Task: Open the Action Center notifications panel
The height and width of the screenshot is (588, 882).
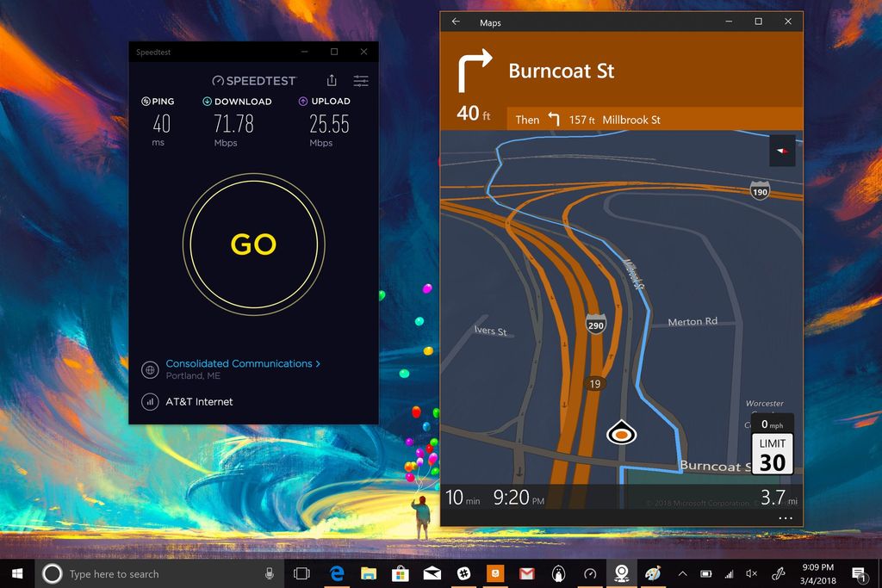Action: click(858, 573)
